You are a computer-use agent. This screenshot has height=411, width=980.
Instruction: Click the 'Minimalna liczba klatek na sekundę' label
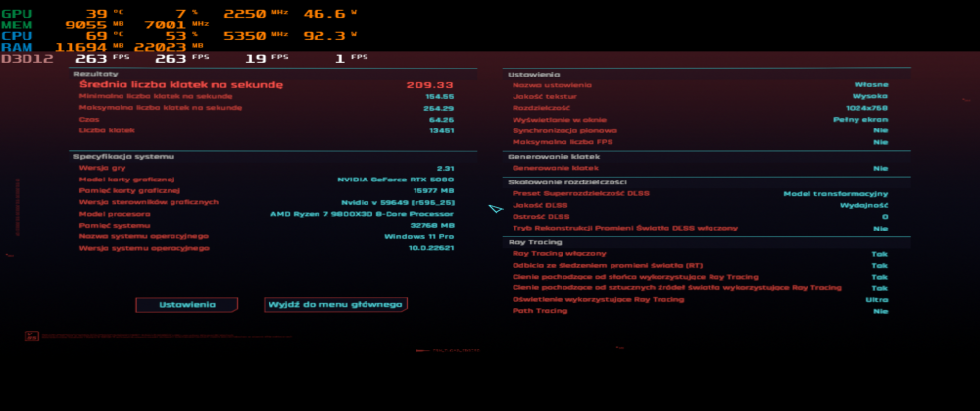(156, 96)
